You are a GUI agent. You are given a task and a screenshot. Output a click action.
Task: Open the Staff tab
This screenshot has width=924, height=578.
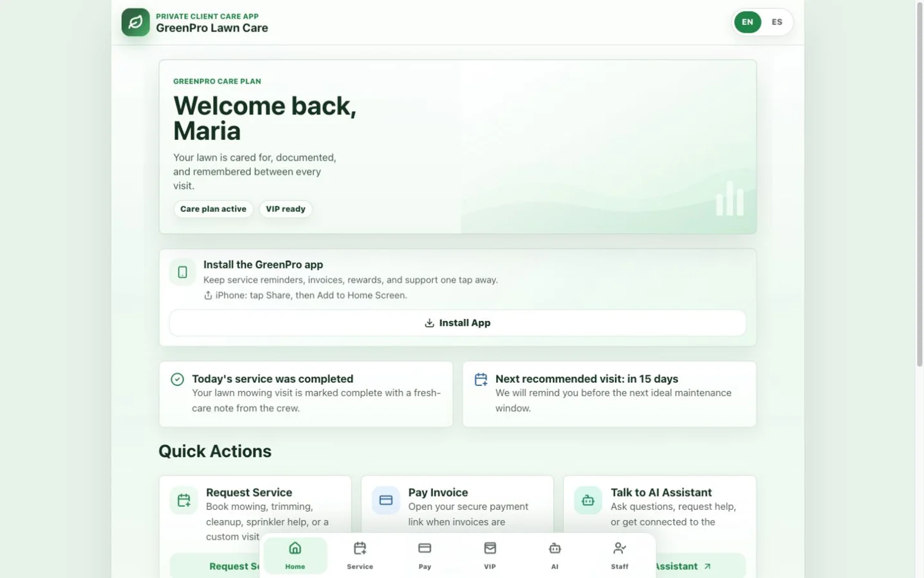click(x=620, y=556)
